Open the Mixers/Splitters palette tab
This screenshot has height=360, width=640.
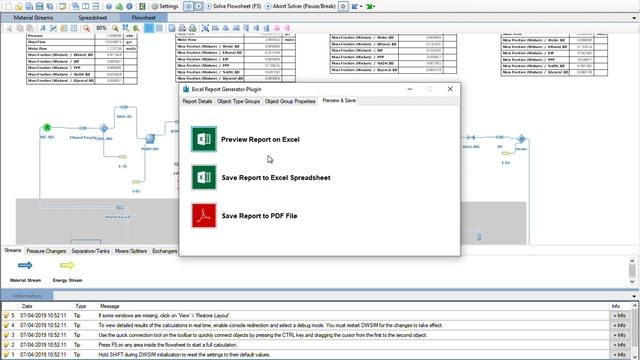131,251
